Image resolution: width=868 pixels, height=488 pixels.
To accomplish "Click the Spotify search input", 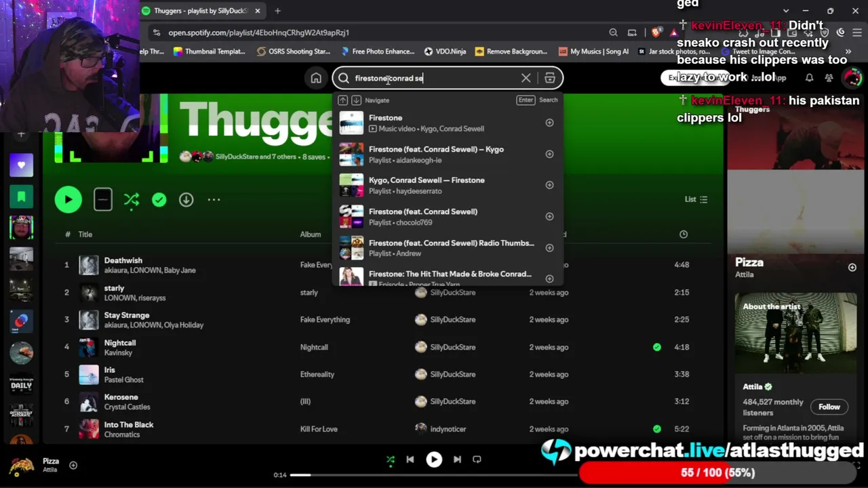I will [x=434, y=78].
